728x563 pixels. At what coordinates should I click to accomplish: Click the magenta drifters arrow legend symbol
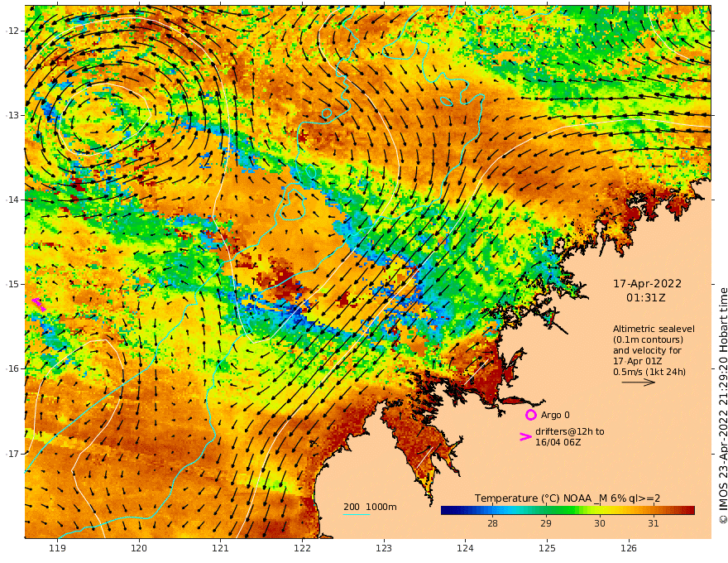(x=525, y=436)
